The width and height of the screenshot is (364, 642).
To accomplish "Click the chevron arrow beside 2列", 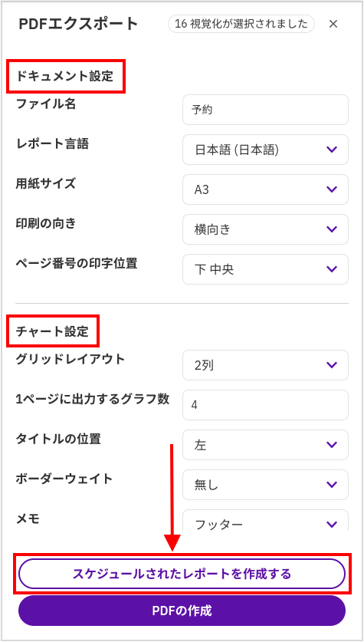I will pyautogui.click(x=332, y=365).
